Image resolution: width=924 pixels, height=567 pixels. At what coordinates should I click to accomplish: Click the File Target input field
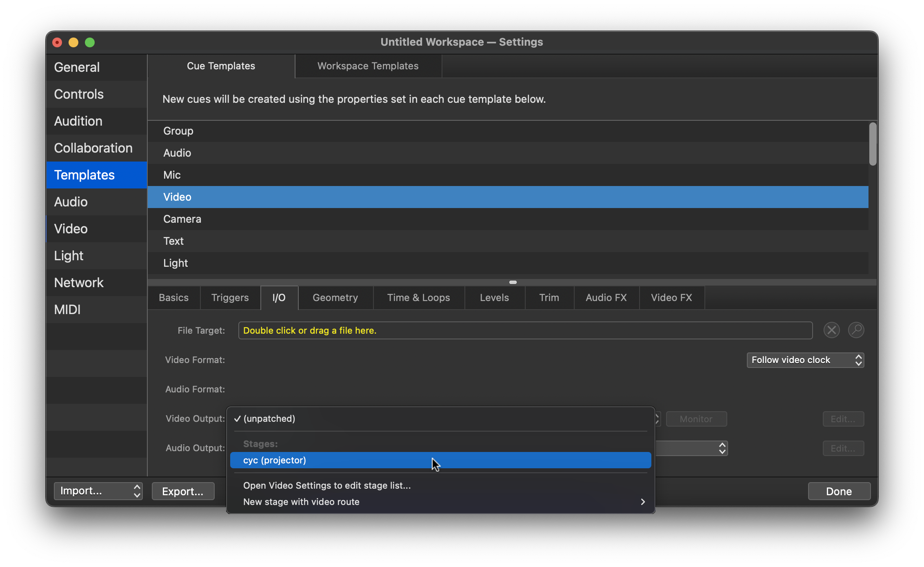pyautogui.click(x=525, y=330)
